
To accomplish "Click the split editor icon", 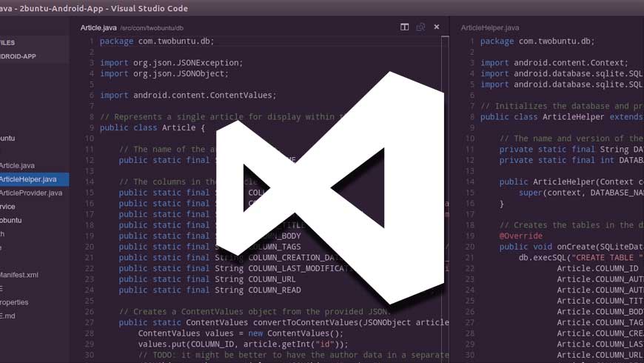I will click(405, 27).
